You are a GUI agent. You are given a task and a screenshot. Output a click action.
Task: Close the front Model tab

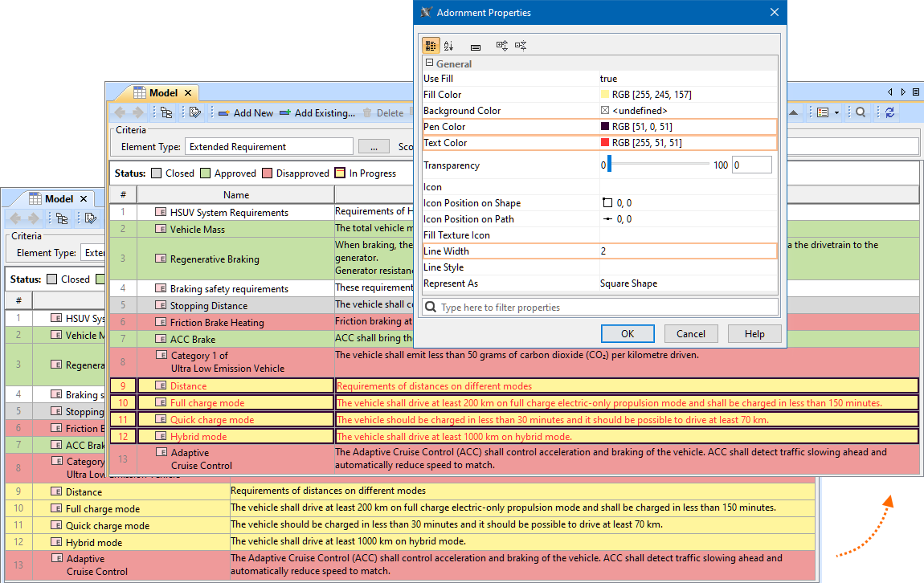tap(188, 93)
